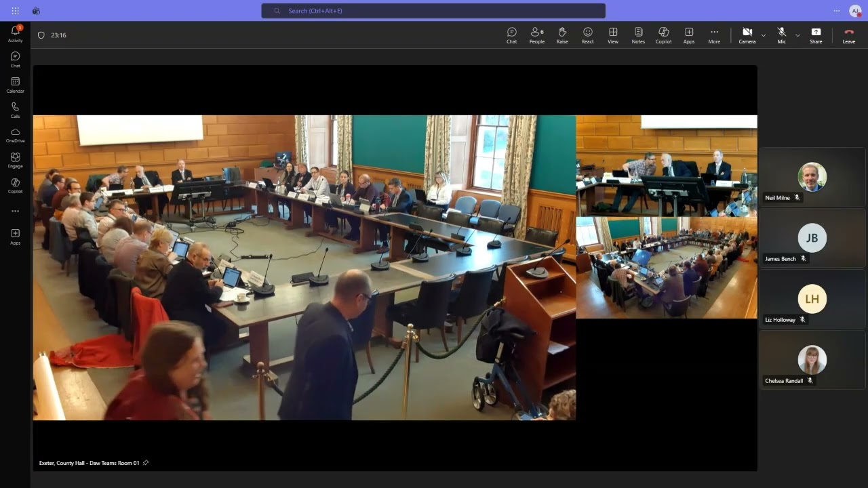868x488 pixels.
Task: Open Calendar in the left sidebar
Action: (15, 85)
